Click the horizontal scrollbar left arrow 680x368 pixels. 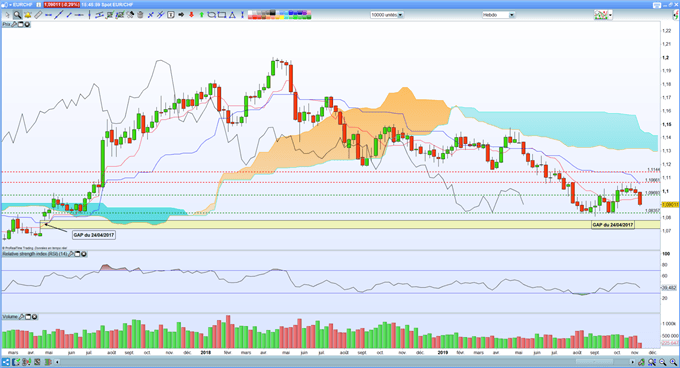coord(57,362)
